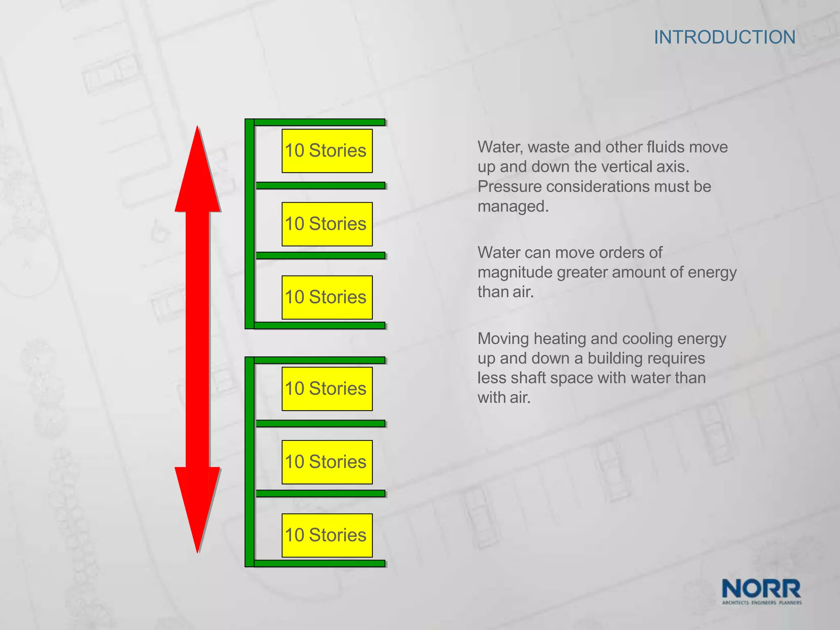Click the topmost yellow 10 Stories box

tap(327, 151)
